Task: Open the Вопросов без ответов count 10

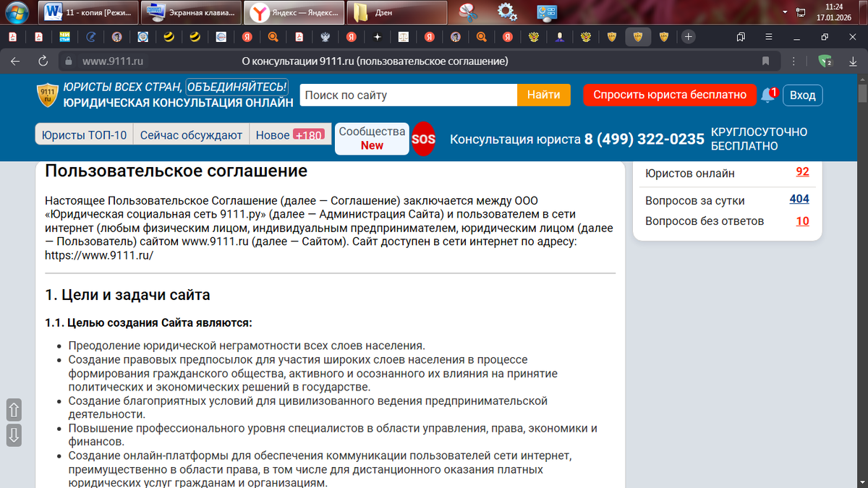Action: click(x=802, y=221)
